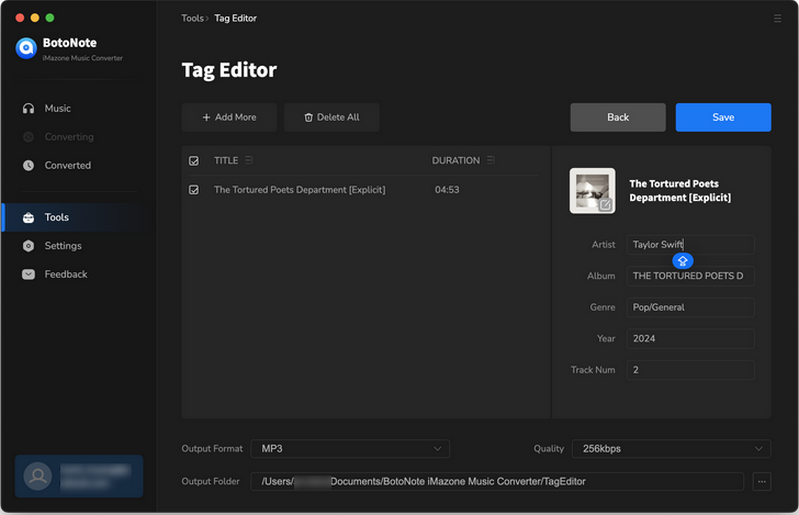
Task: Click the edit icon on the album cover
Action: click(x=605, y=205)
